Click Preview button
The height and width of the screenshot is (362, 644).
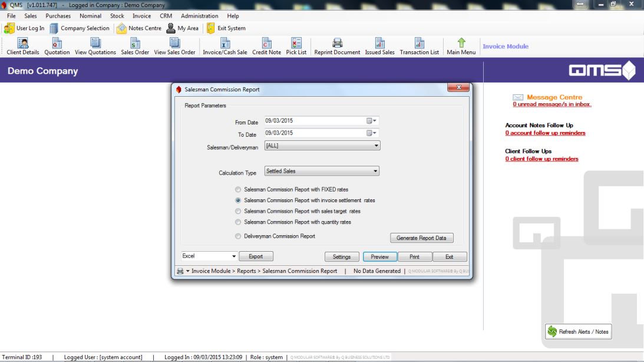coord(379,257)
